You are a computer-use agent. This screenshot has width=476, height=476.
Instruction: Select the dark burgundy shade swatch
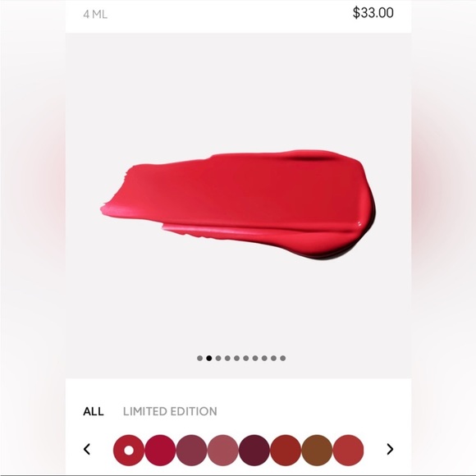pos(254,450)
